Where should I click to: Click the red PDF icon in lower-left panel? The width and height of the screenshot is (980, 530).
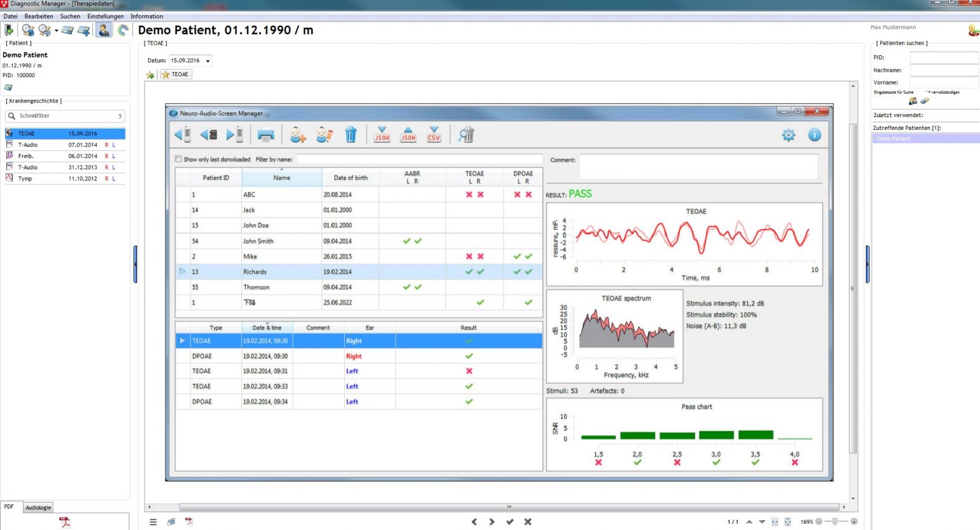(65, 522)
